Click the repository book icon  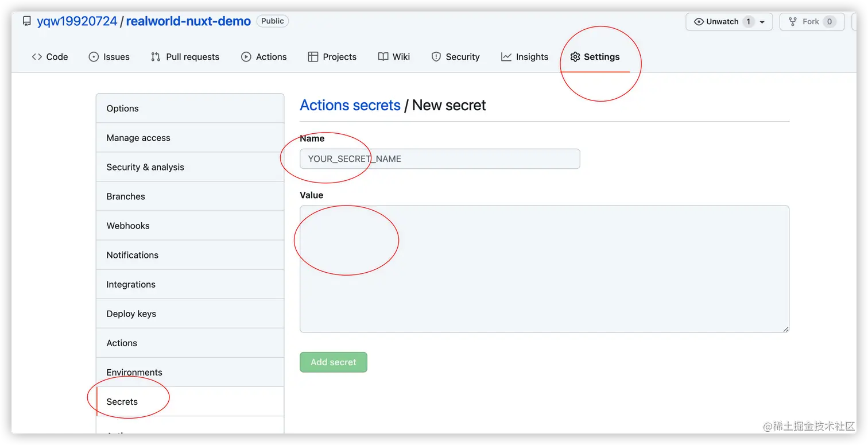[x=26, y=21]
